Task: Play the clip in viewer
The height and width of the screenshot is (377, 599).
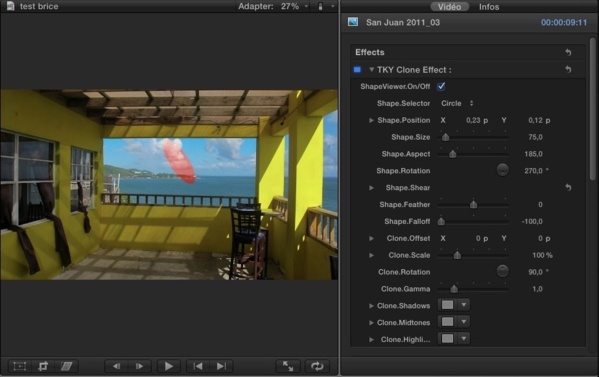Action: (168, 366)
